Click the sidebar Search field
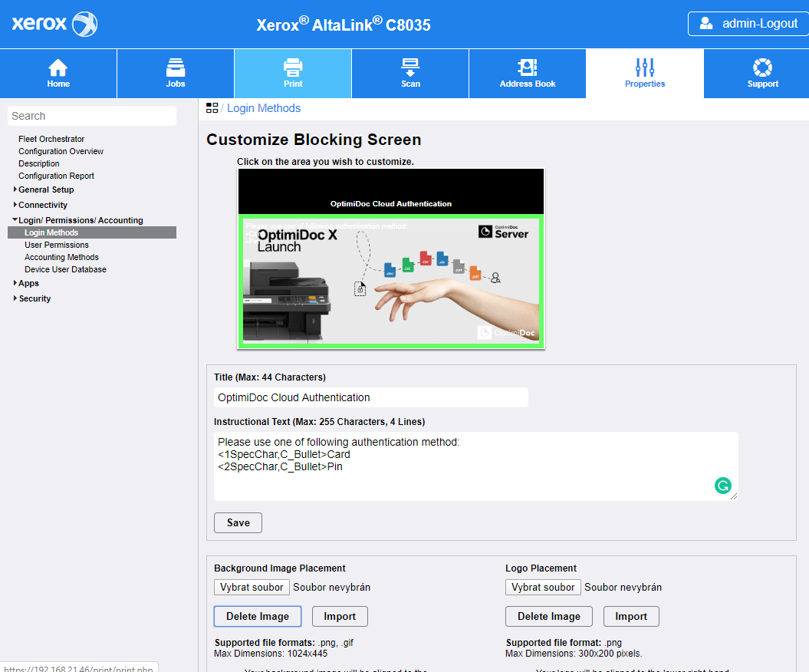This screenshot has height=672, width=809. [x=92, y=116]
